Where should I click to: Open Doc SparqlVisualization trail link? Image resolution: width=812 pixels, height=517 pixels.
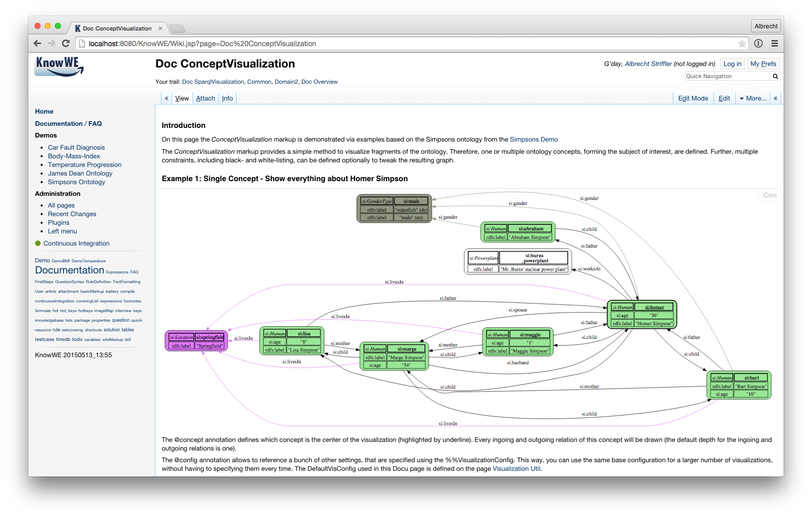tap(213, 82)
